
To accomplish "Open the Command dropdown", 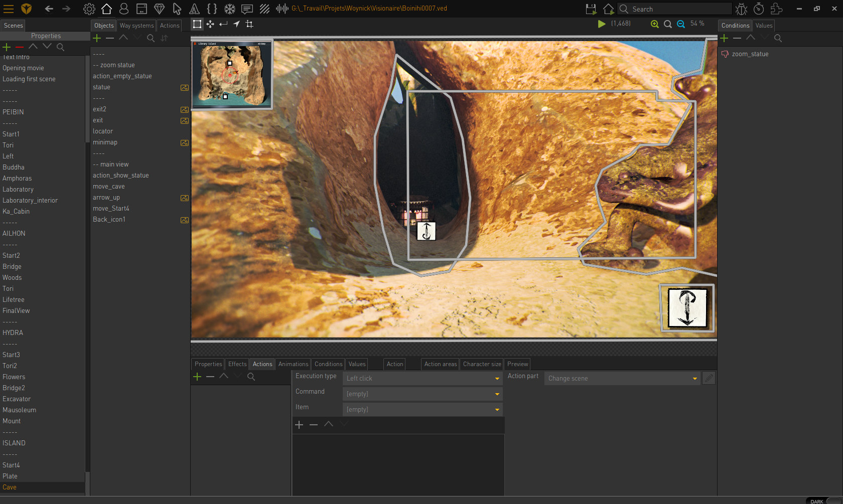I will (497, 394).
